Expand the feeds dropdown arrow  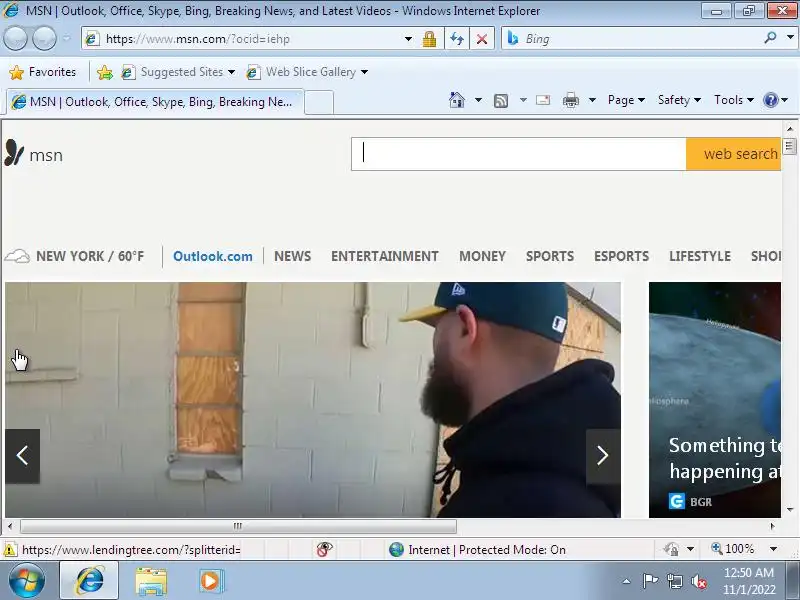(523, 100)
